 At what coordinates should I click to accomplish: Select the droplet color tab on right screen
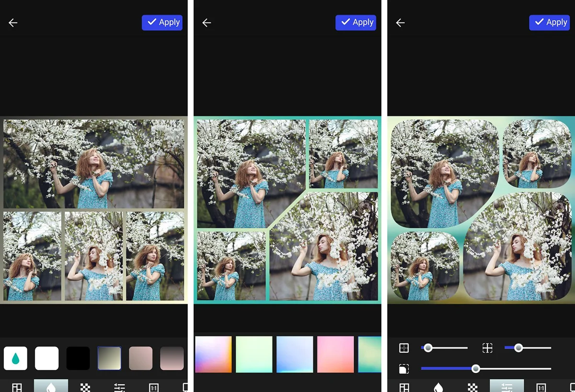(438, 387)
